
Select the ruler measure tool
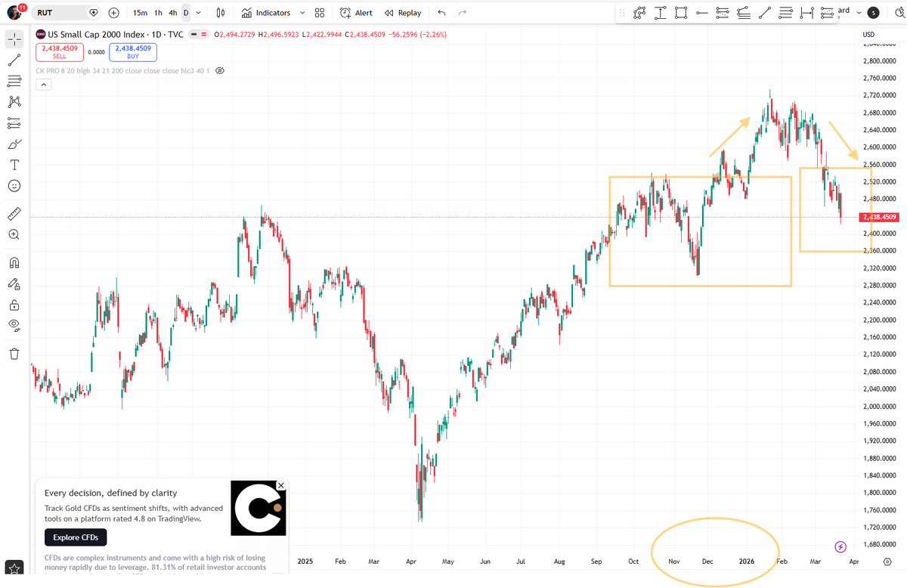tap(14, 214)
